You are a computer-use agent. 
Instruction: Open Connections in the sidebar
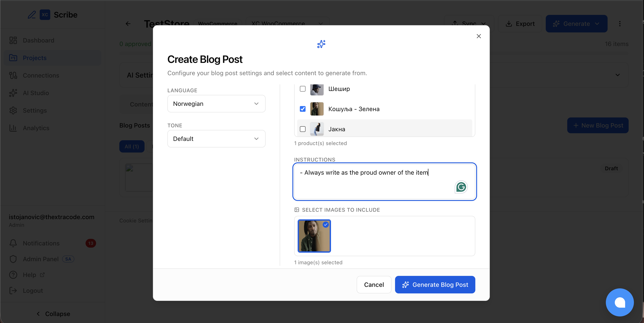(x=41, y=75)
